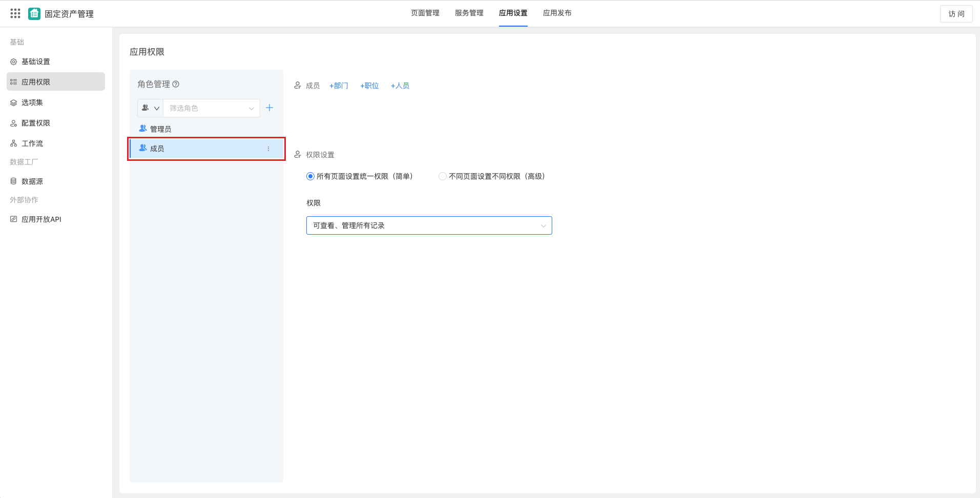Image resolution: width=980 pixels, height=498 pixels.
Task: Click the 数据源 data source icon
Action: click(14, 181)
